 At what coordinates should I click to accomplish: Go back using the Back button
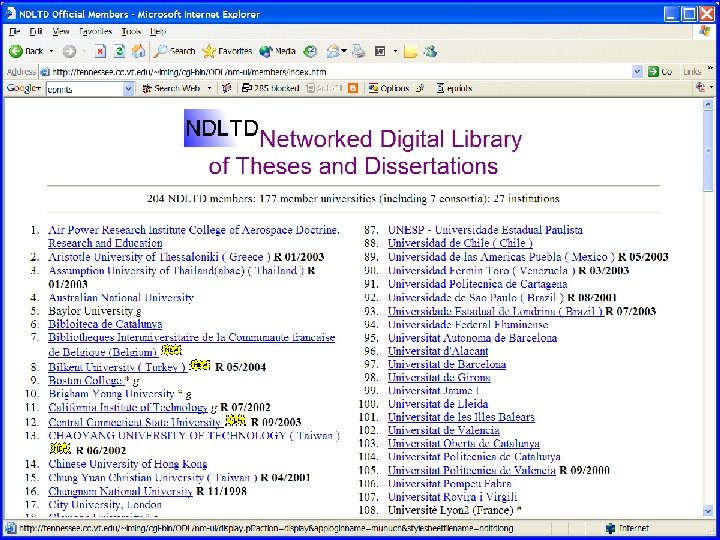(26, 51)
